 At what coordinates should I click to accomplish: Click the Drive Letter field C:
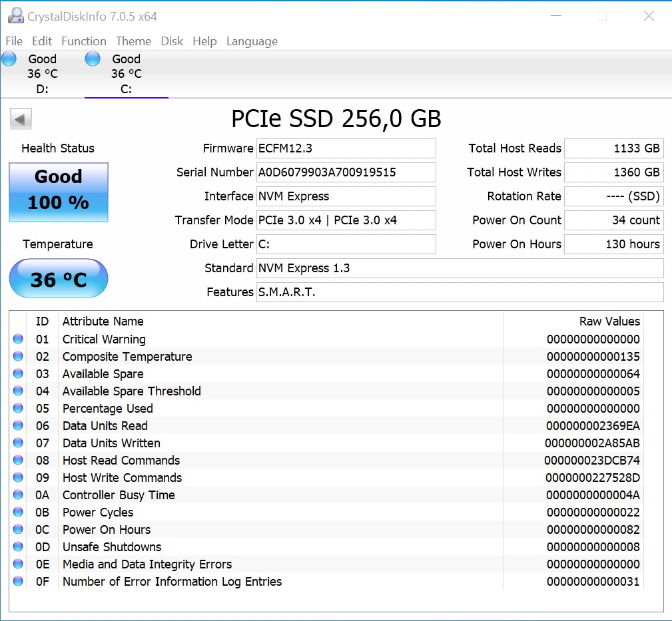[x=346, y=244]
